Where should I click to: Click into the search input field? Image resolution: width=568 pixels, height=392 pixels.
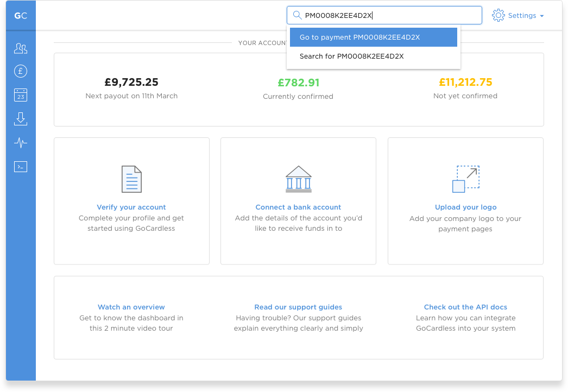tap(384, 15)
